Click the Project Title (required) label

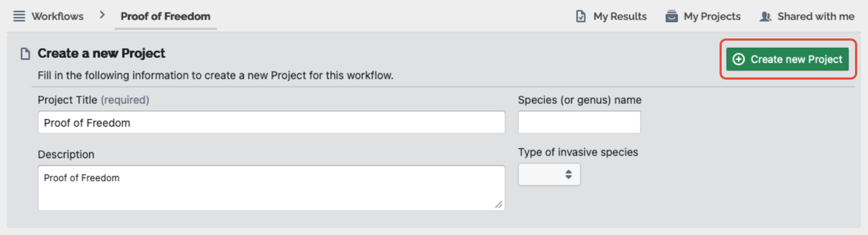click(x=93, y=100)
